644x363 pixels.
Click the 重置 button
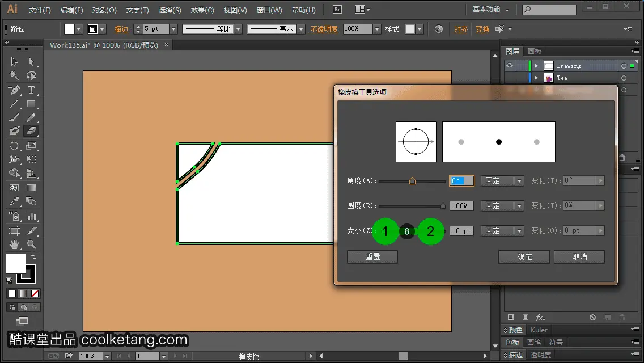(372, 256)
